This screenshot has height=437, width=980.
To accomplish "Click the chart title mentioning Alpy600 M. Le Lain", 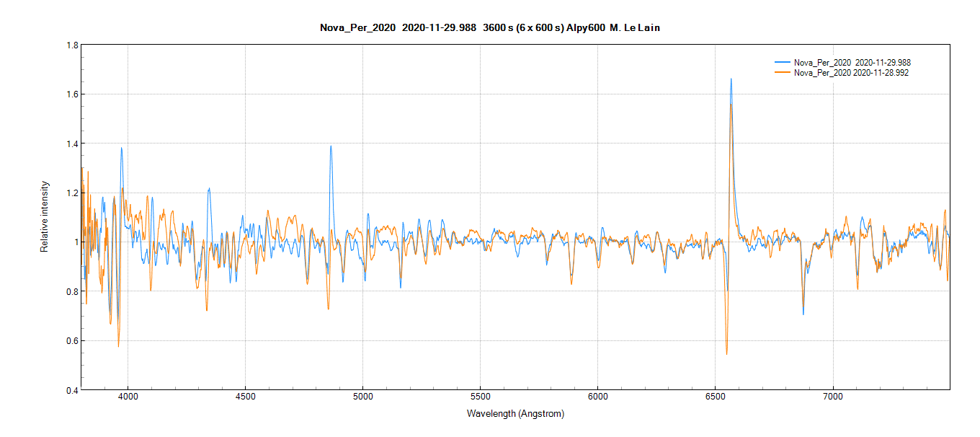I will [489, 27].
